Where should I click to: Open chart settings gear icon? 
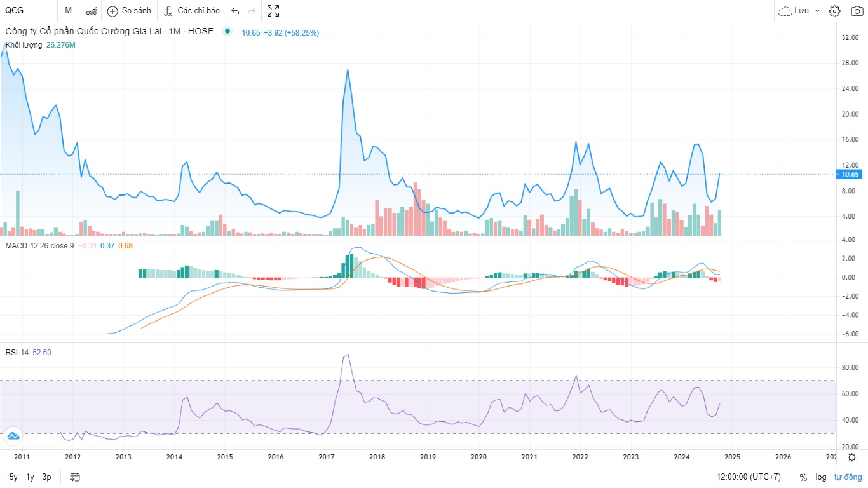(x=835, y=11)
